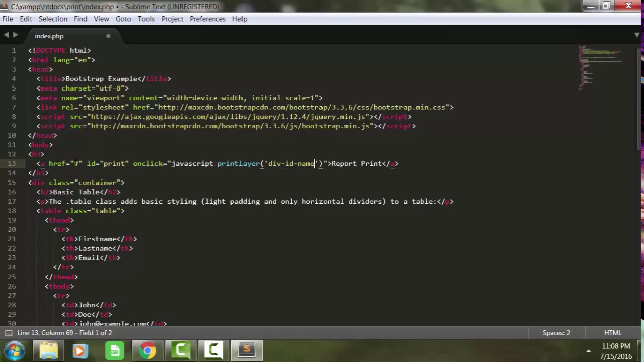Click the viewport meta tag on line 6
The width and height of the screenshot is (644, 362).
click(180, 98)
